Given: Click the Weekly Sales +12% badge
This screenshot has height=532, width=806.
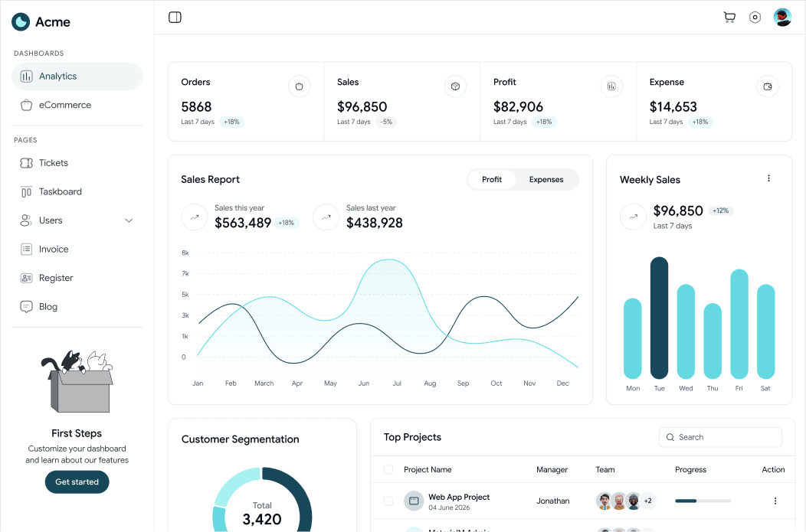Looking at the screenshot, I should (721, 211).
